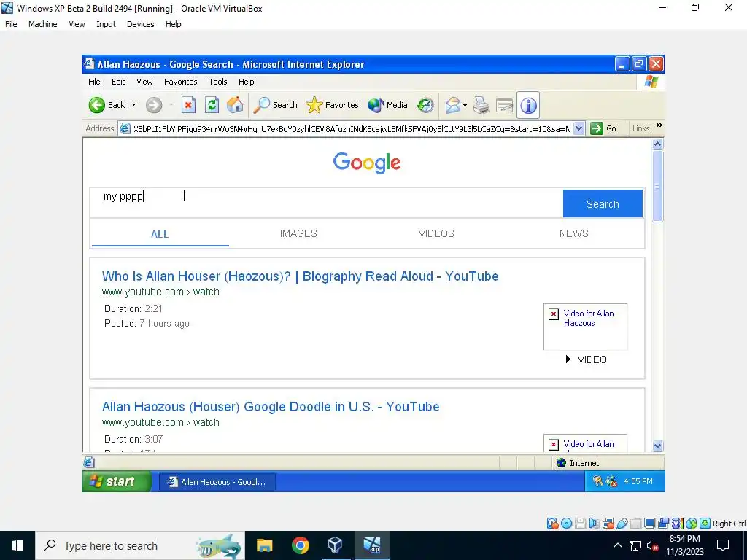The height and width of the screenshot is (560, 747).
Task: Click the address bar URL field
Action: click(352, 128)
